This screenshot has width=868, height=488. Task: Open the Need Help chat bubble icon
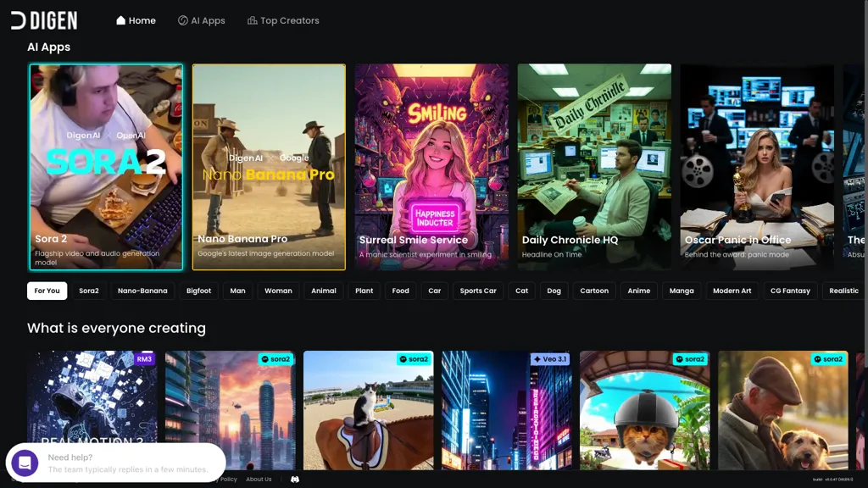(x=25, y=463)
